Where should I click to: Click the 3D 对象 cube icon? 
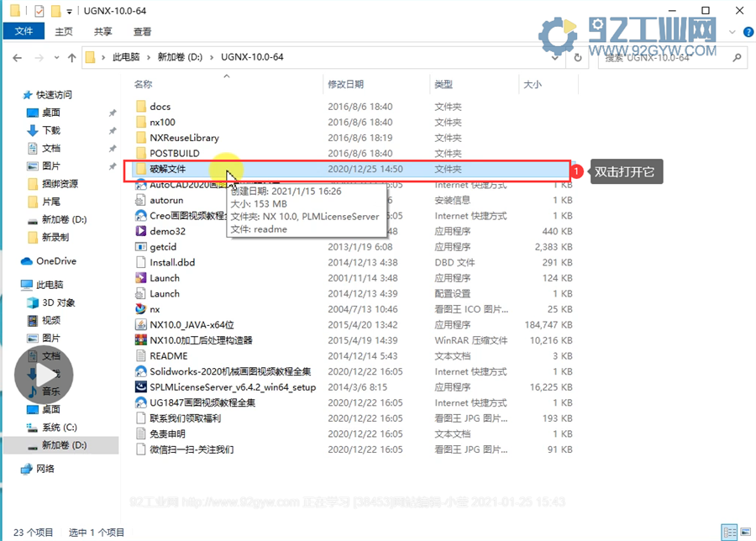click(32, 302)
